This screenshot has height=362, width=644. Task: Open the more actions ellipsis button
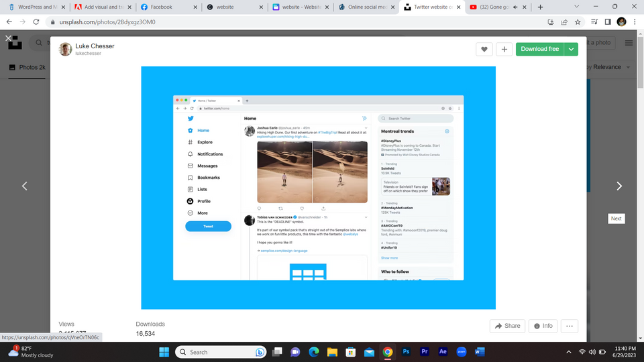pyautogui.click(x=570, y=326)
